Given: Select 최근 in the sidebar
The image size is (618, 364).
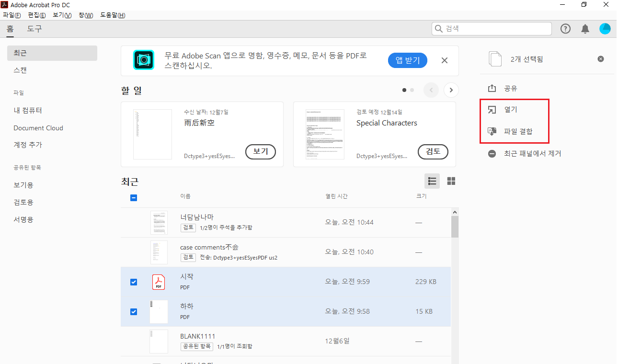Looking at the screenshot, I should (52, 53).
